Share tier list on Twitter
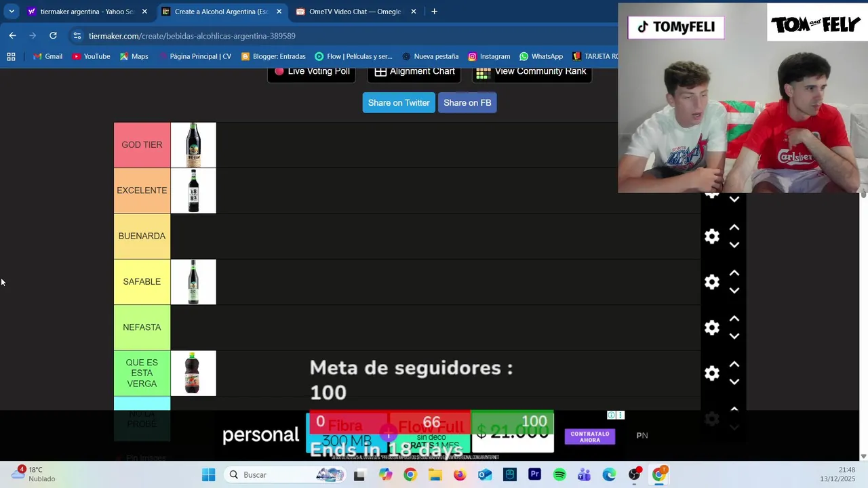Image resolution: width=868 pixels, height=488 pixels. click(399, 103)
